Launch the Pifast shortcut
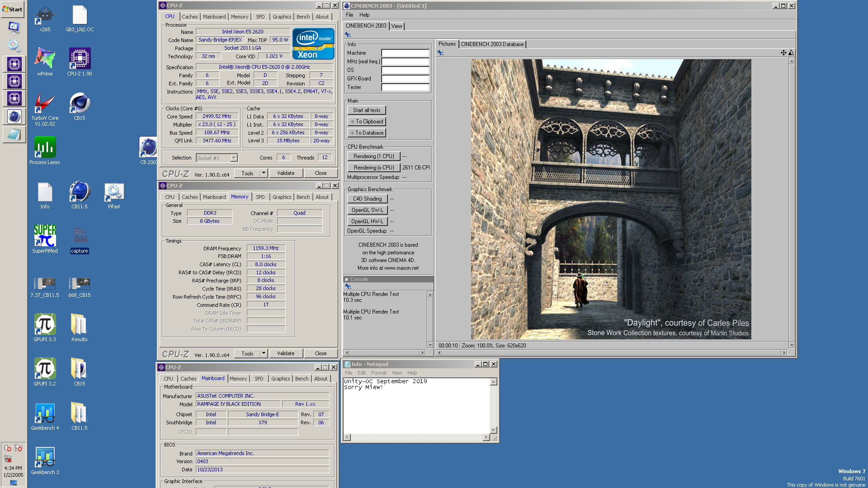 114,195
